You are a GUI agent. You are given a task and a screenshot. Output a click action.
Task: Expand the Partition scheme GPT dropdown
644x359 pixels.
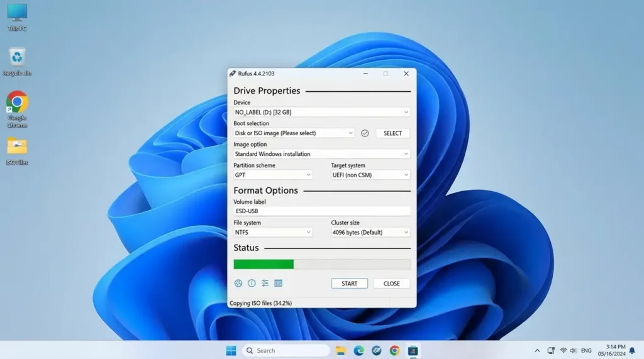(x=273, y=175)
